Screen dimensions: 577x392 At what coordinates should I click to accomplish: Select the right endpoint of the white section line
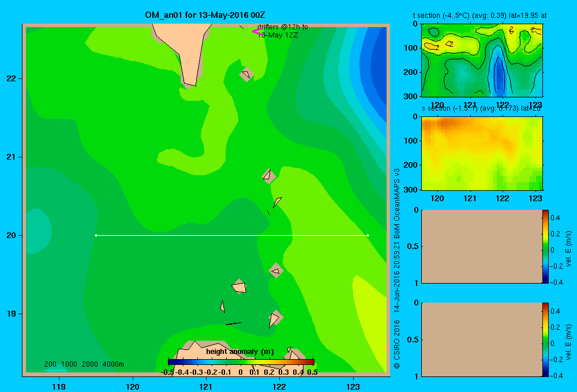(368, 235)
